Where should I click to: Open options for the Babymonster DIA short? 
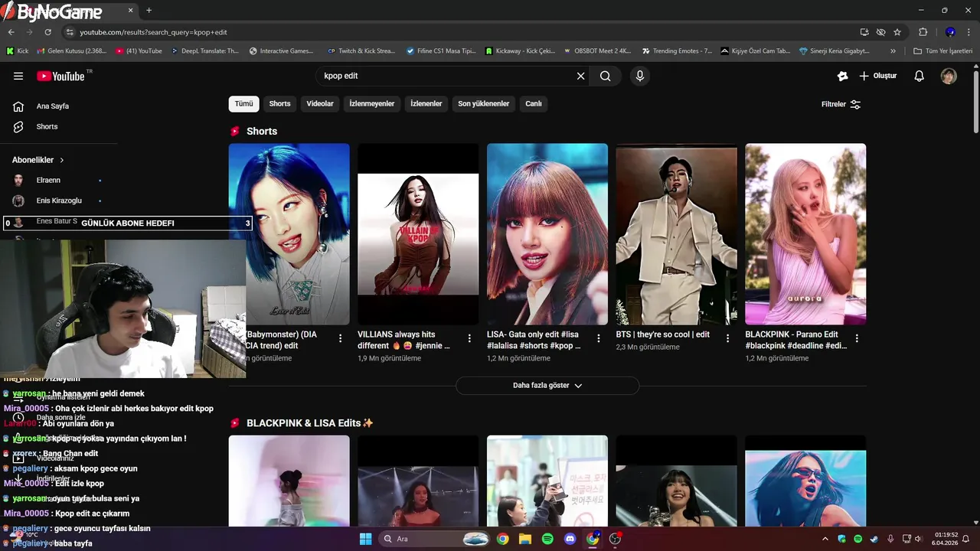pyautogui.click(x=340, y=338)
